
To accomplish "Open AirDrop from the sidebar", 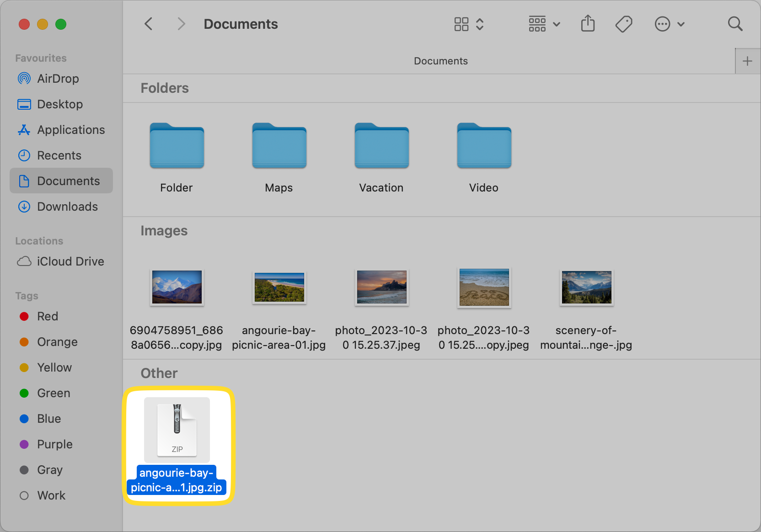I will [58, 79].
